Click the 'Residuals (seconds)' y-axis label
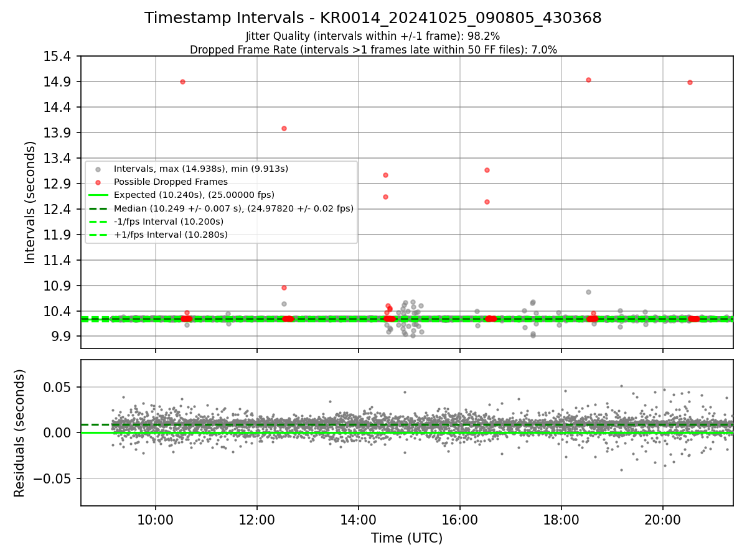The height and width of the screenshot is (560, 747). click(19, 433)
